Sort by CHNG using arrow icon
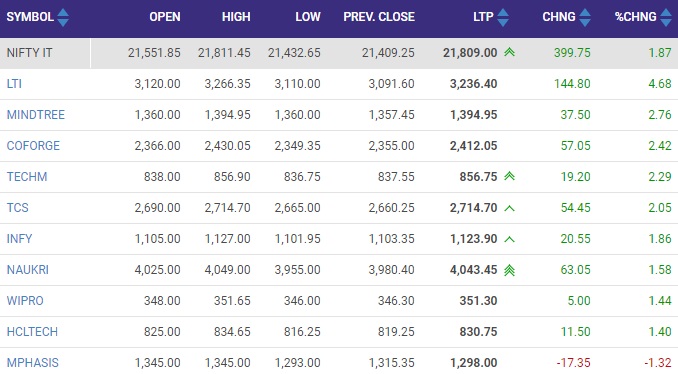The height and width of the screenshot is (374, 678). (585, 17)
